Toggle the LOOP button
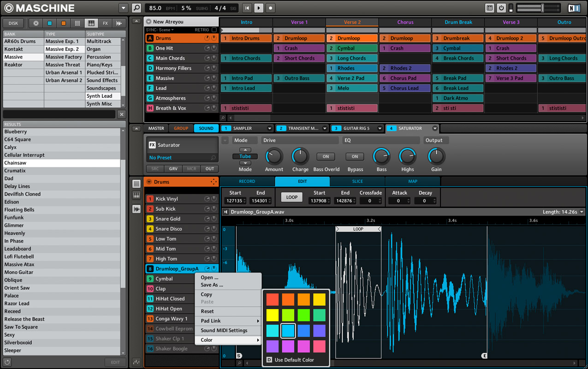The width and height of the screenshot is (588, 369). tap(291, 197)
